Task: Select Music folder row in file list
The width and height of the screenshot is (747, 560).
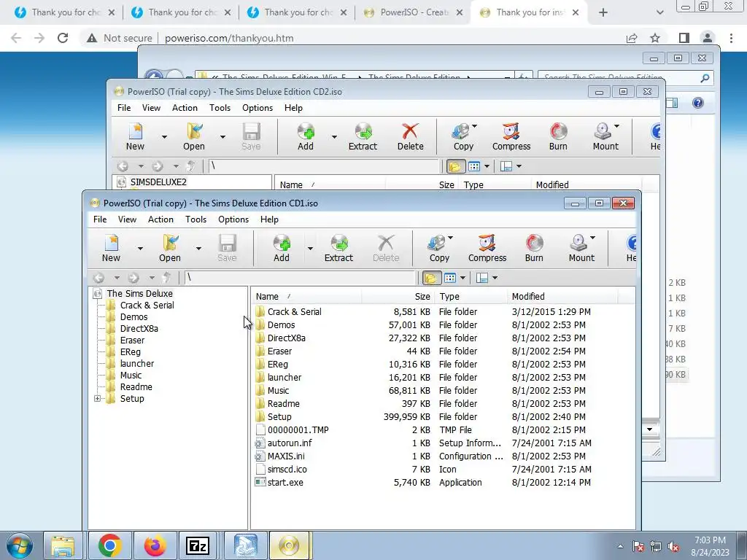Action: [423, 391]
